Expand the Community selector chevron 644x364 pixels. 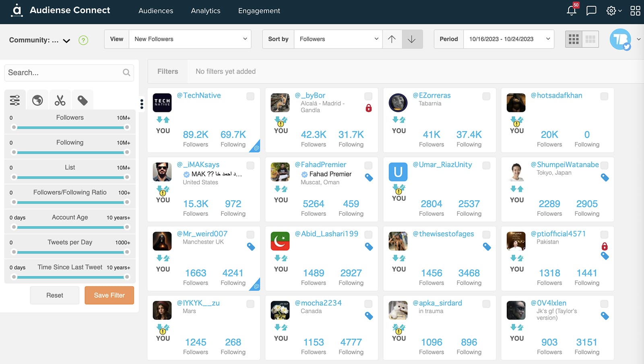pos(67,41)
